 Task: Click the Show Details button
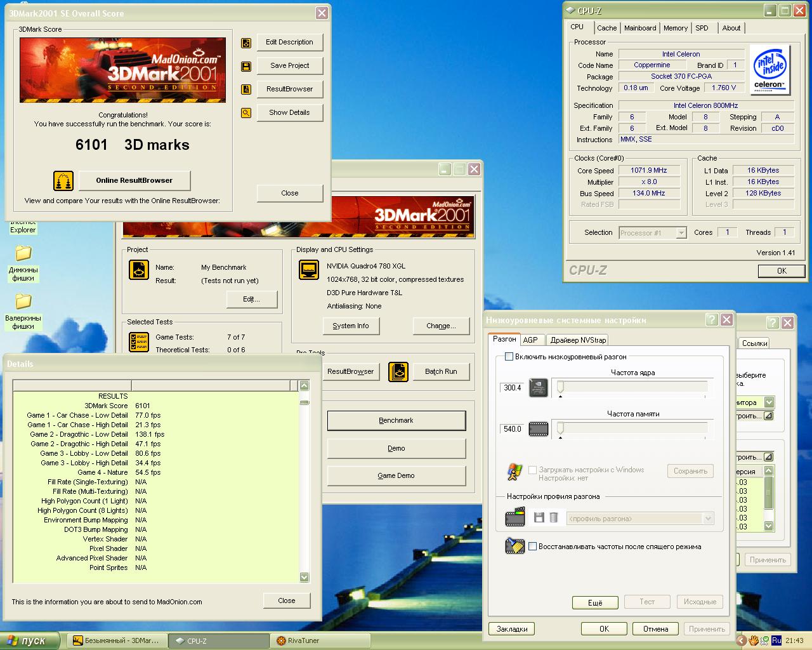pos(289,113)
